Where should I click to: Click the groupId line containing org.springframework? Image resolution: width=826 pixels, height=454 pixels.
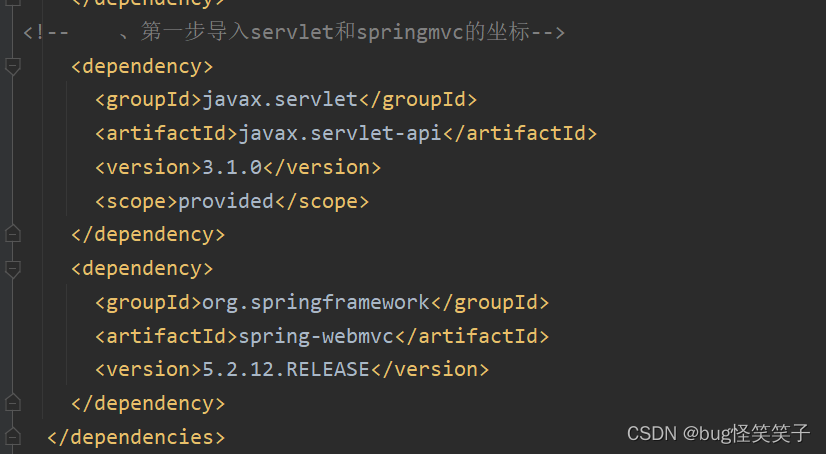(x=322, y=302)
